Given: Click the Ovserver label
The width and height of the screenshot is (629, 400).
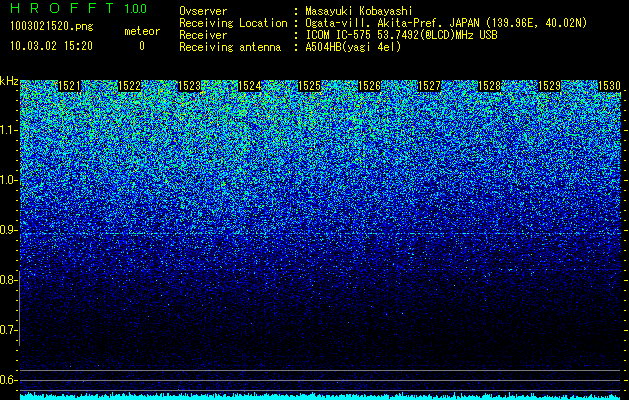Looking at the screenshot, I should (203, 11).
